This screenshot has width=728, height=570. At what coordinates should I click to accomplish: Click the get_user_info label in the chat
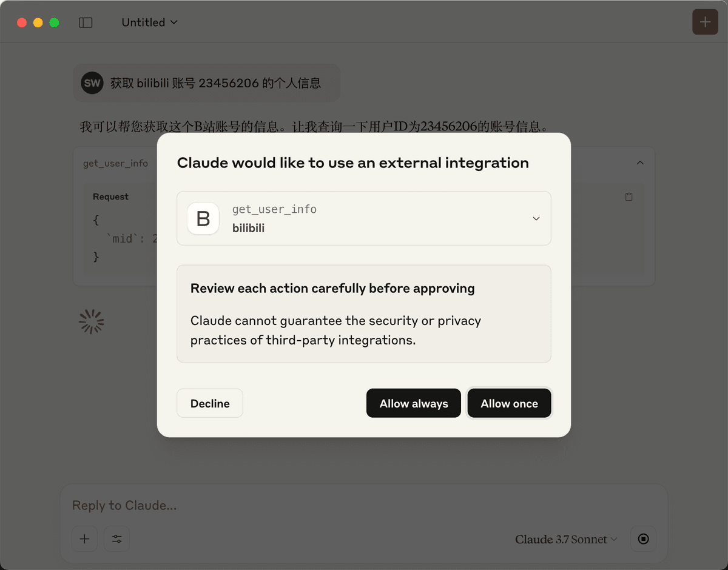tap(115, 163)
